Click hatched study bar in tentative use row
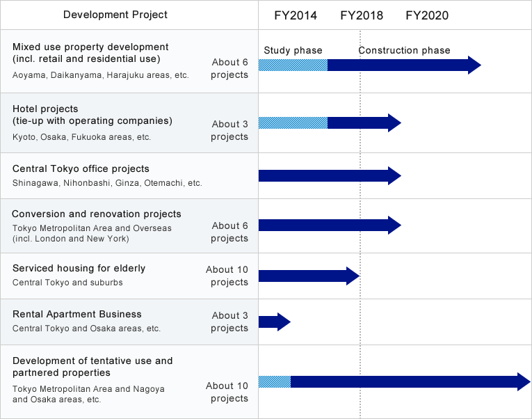Viewport: 532px width, 419px height. click(x=275, y=382)
